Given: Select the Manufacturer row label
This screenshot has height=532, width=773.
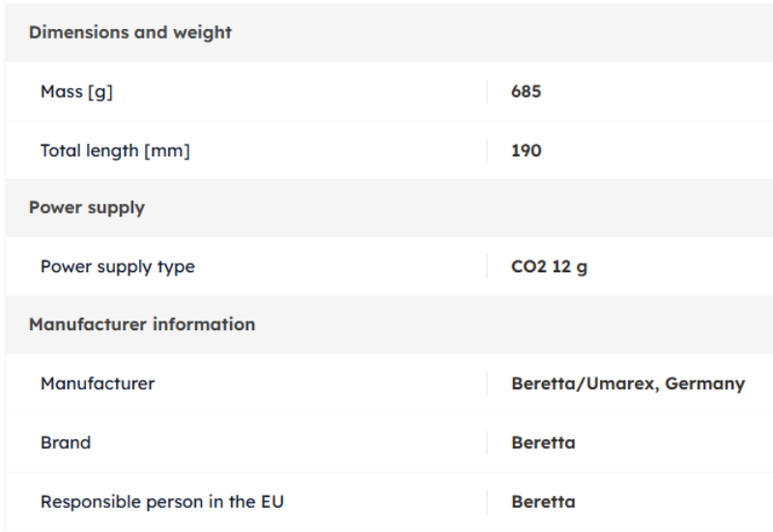Looking at the screenshot, I should coord(98,383).
